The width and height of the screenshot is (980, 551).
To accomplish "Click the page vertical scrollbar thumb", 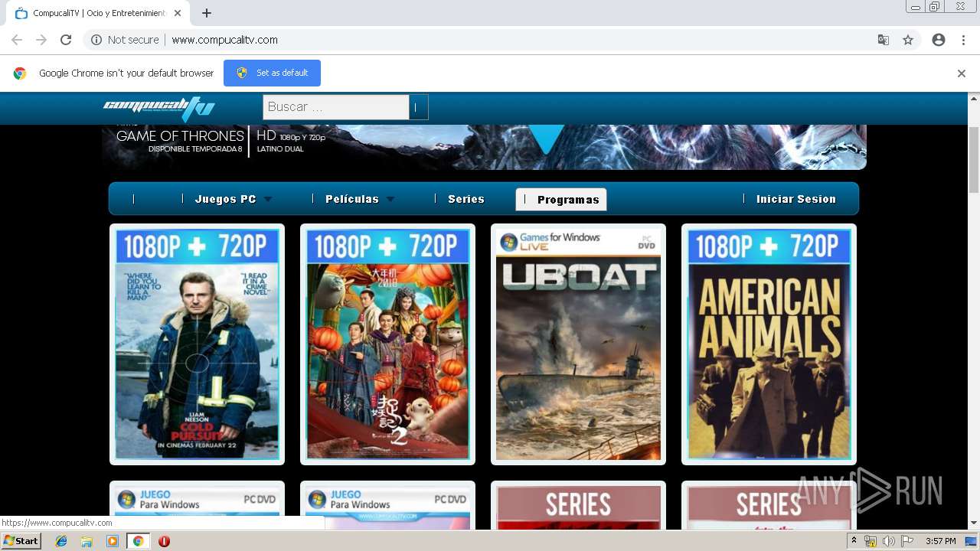I will (x=974, y=161).
